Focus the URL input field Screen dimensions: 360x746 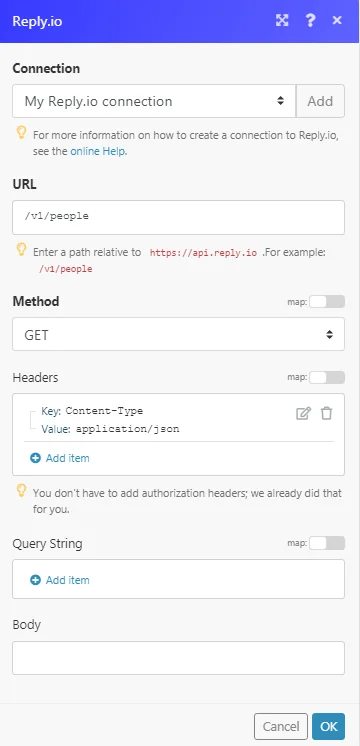178,217
